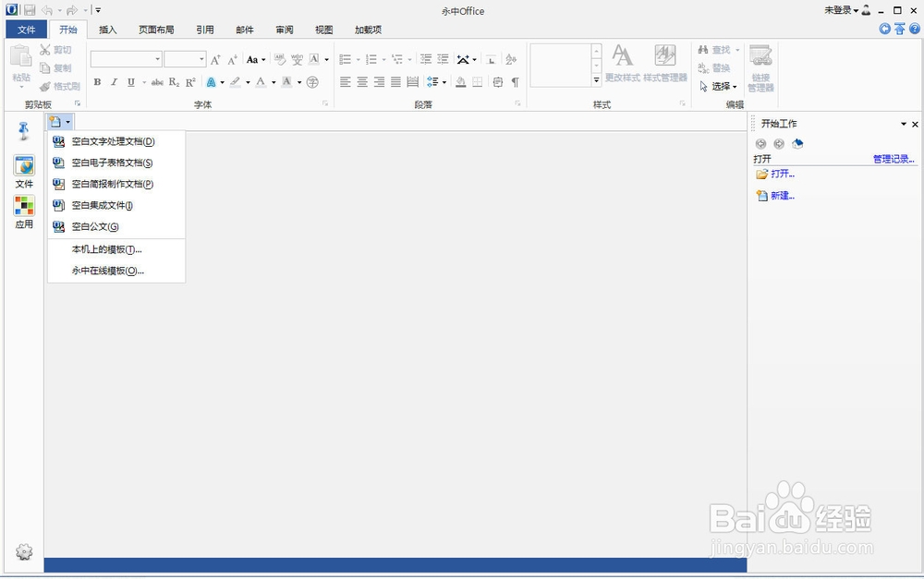The width and height of the screenshot is (924, 579).
Task: Choose blank presentation document (P)
Action: click(116, 184)
